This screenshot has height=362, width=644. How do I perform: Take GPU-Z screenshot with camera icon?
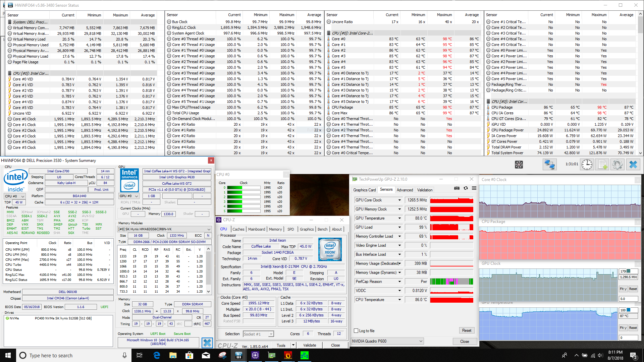click(457, 188)
